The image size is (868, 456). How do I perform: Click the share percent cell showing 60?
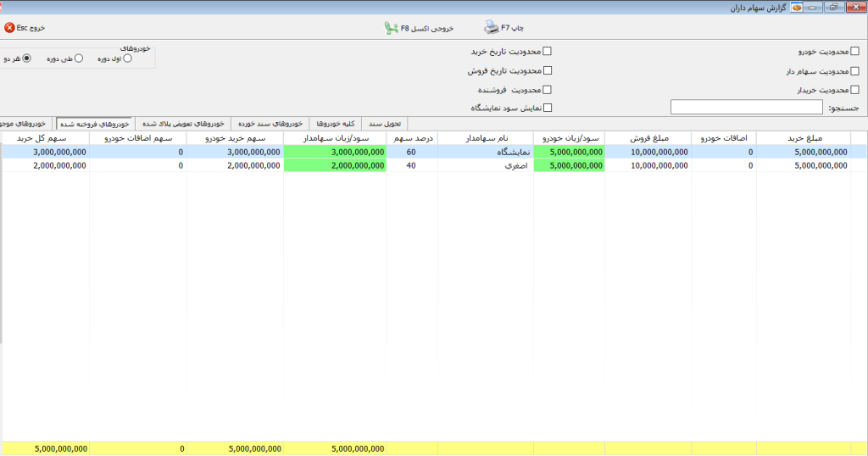coord(413,152)
